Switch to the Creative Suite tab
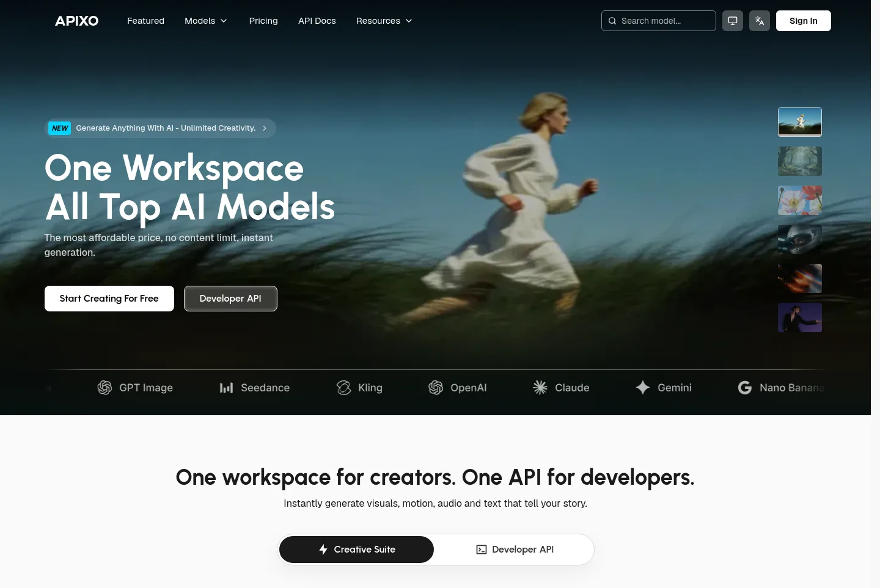 pos(356,550)
